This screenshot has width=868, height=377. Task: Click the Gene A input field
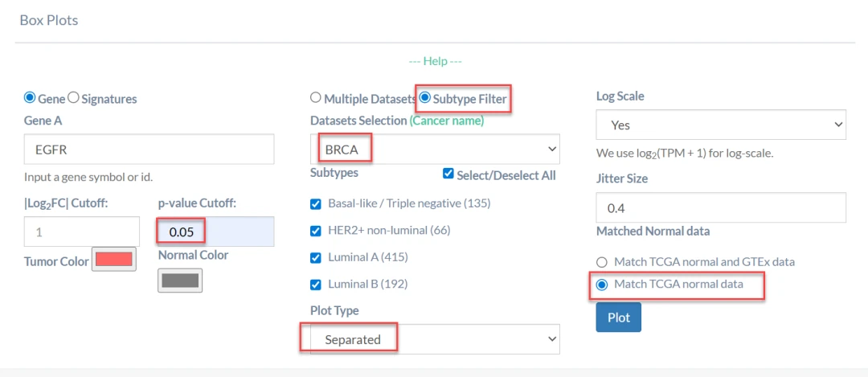coord(149,149)
